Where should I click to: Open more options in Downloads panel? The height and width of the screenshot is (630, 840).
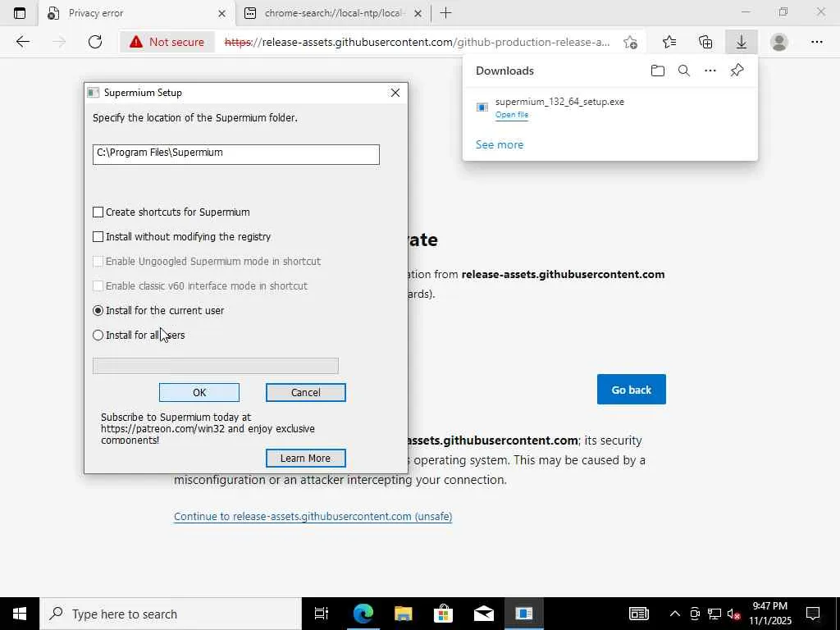[x=710, y=71]
